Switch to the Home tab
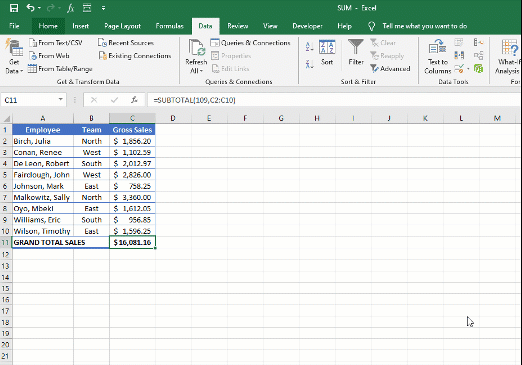 click(48, 26)
